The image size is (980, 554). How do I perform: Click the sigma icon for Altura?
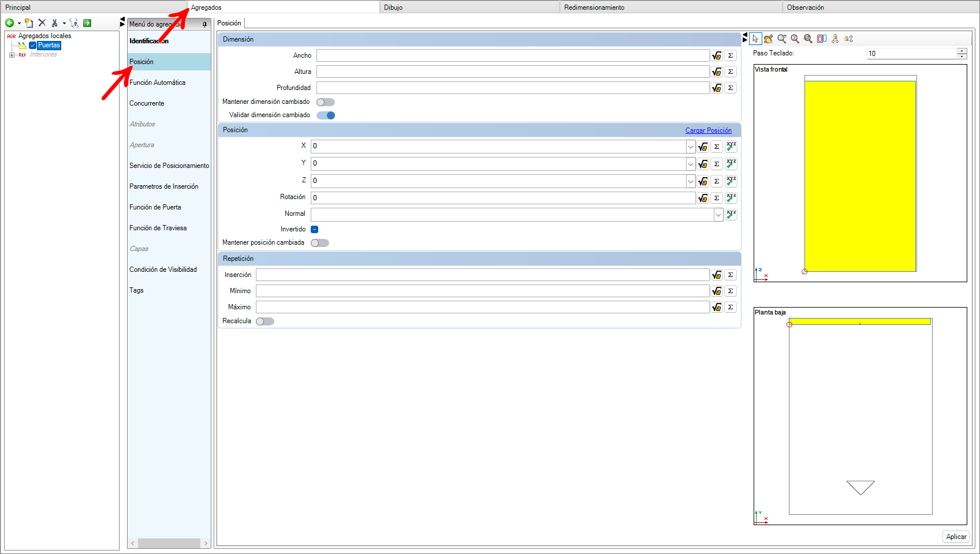pyautogui.click(x=731, y=72)
